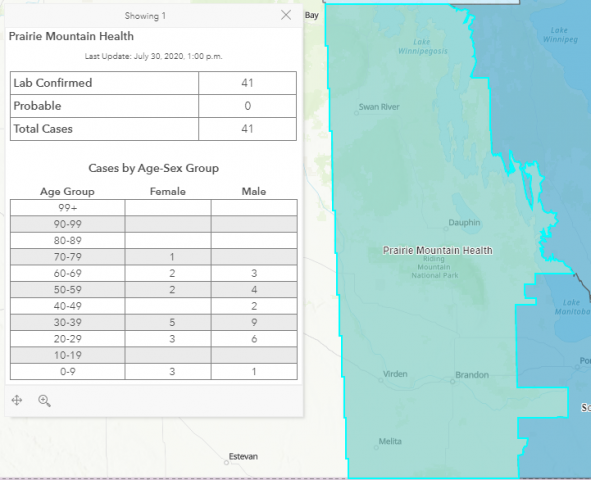591x480 pixels.
Task: Click the Total Cases value 41
Action: click(247, 129)
